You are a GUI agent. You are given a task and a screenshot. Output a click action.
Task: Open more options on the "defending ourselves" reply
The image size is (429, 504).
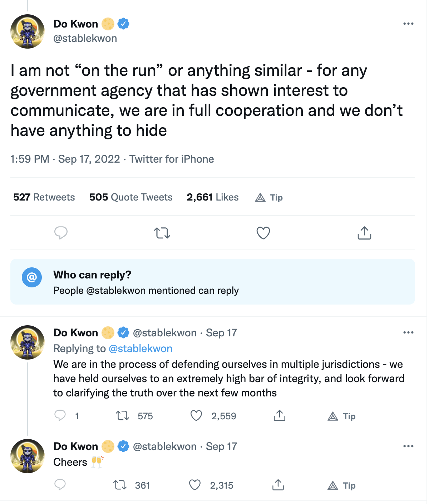coord(408,333)
